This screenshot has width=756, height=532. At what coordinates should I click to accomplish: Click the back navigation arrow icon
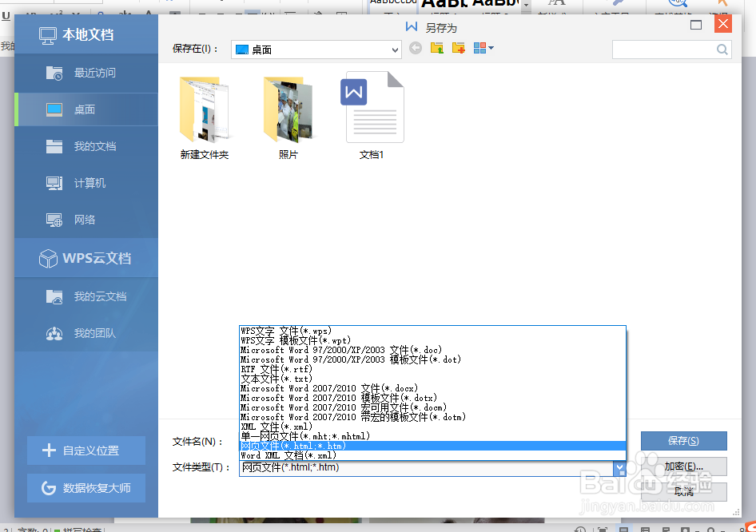415,48
